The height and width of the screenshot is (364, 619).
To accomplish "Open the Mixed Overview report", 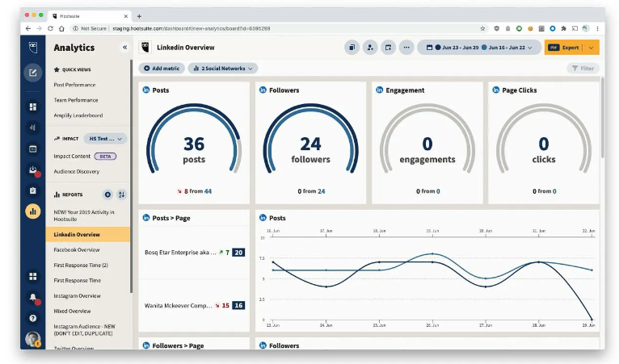I will pos(72,312).
